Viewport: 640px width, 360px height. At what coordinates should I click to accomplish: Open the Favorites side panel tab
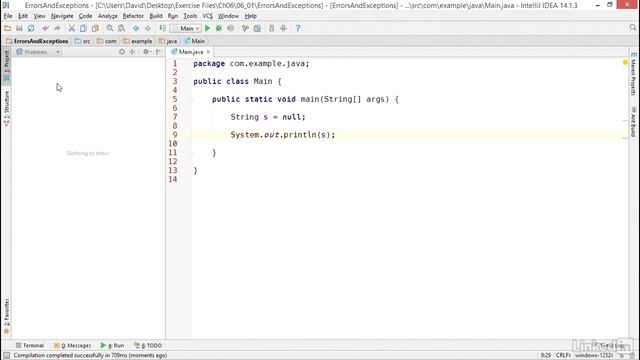coord(7,316)
